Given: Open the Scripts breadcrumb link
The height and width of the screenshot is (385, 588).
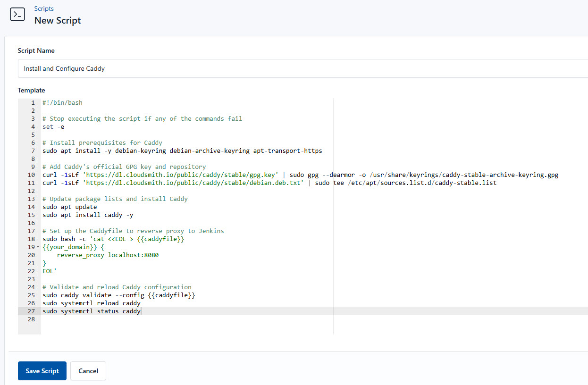Looking at the screenshot, I should tap(44, 8).
